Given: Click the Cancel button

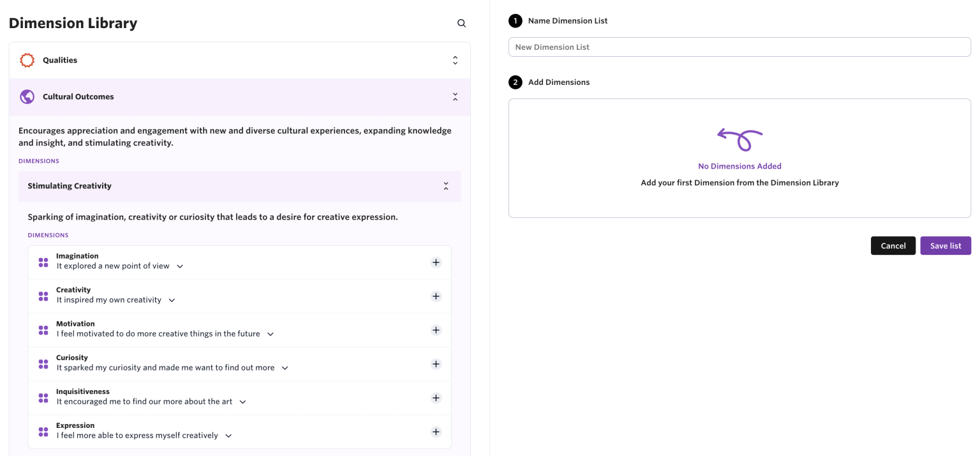Looking at the screenshot, I should [893, 245].
